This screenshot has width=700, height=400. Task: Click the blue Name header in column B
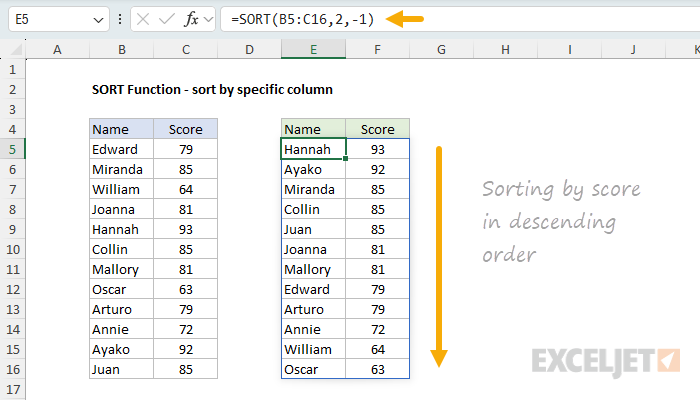coord(121,129)
